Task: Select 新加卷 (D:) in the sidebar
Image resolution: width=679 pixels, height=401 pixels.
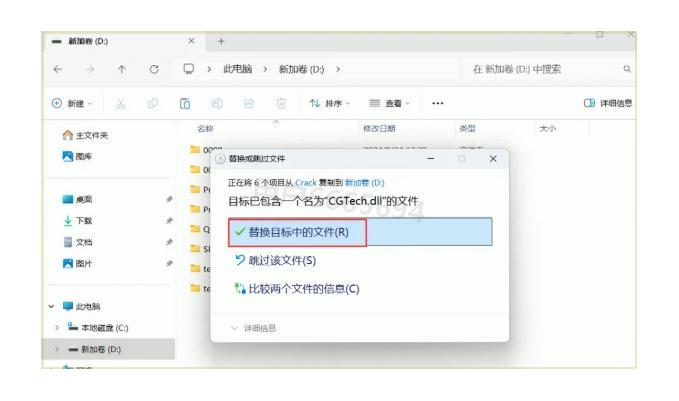Action: tap(95, 349)
